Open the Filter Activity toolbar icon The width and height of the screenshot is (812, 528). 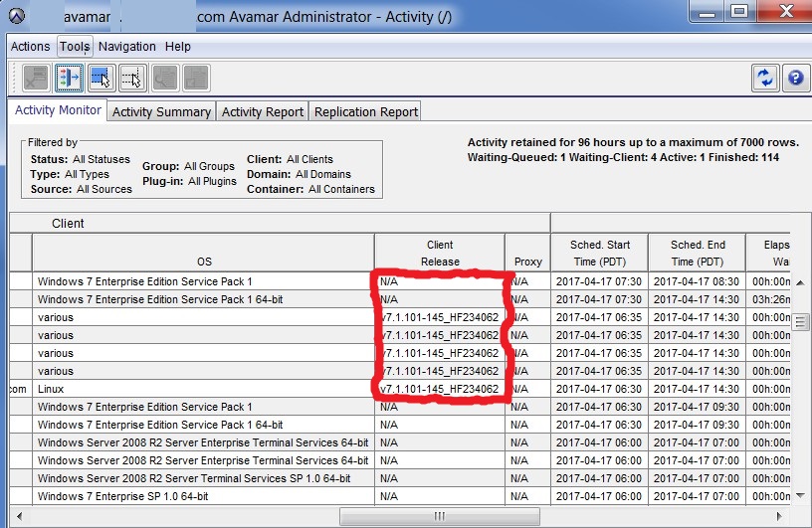(69, 79)
